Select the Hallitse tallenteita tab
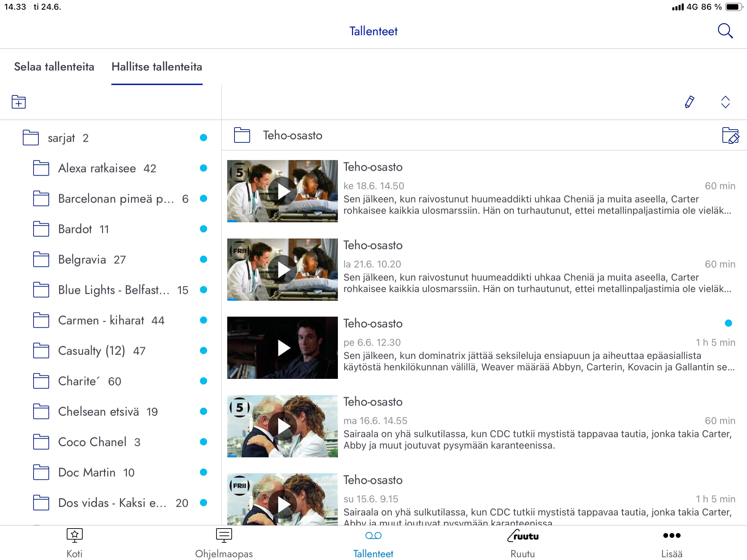The width and height of the screenshot is (747, 560). [157, 67]
